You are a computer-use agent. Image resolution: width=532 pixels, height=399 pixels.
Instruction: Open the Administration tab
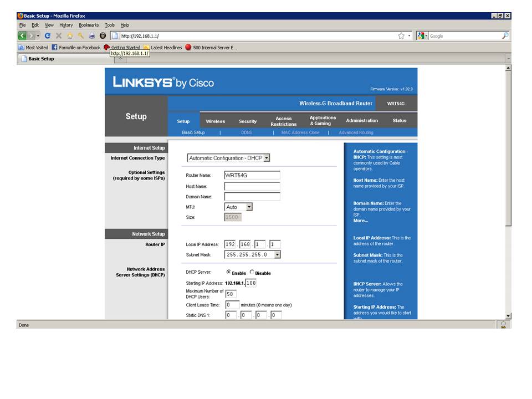coord(362,120)
